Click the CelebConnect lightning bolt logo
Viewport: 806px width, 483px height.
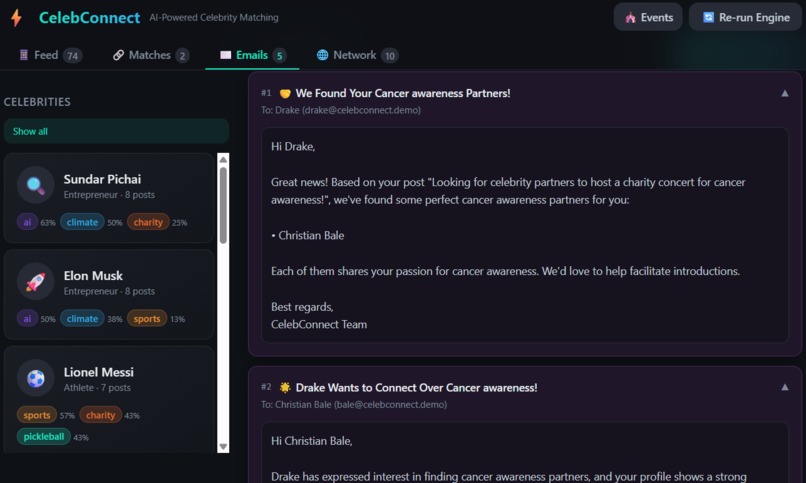tap(16, 17)
